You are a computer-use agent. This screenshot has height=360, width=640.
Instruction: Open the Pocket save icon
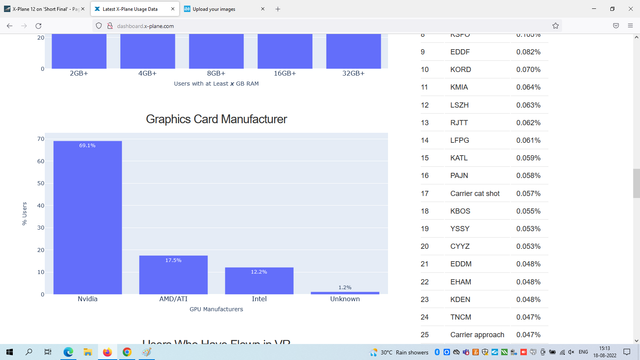pyautogui.click(x=616, y=26)
